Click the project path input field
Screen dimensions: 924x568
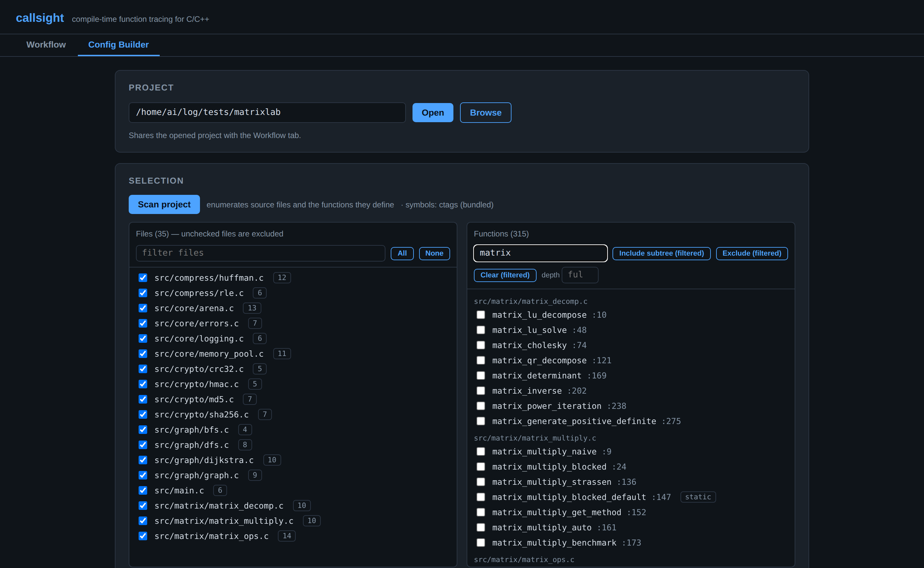pyautogui.click(x=267, y=112)
